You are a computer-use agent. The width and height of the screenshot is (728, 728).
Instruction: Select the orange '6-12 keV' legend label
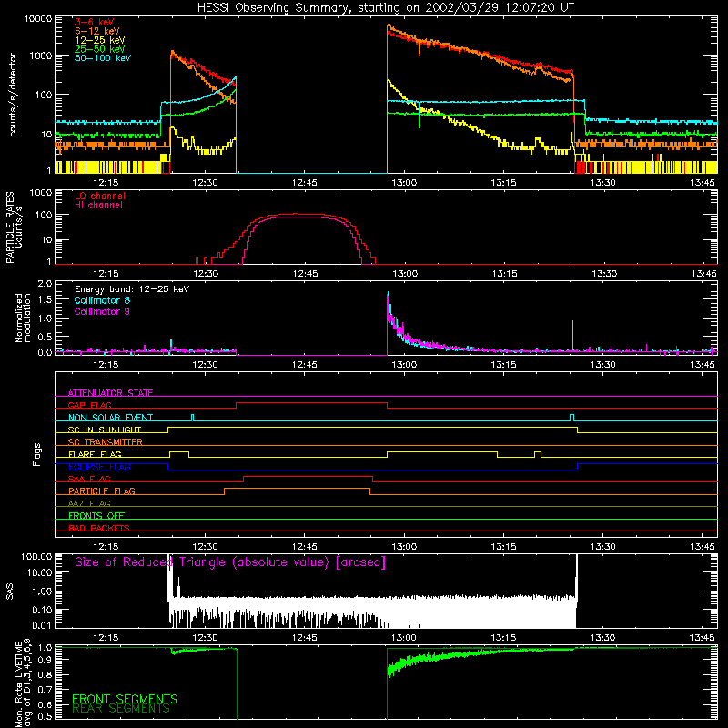click(x=97, y=31)
